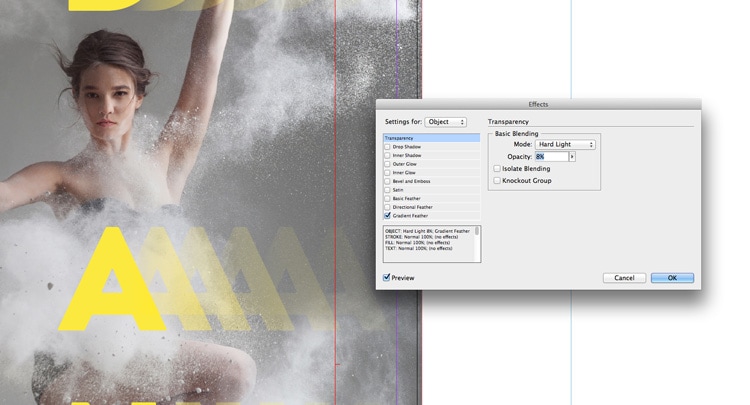Screen dimensions: 750x405
Task: Enable the Inner Shadow effect checkbox
Action: coord(387,155)
